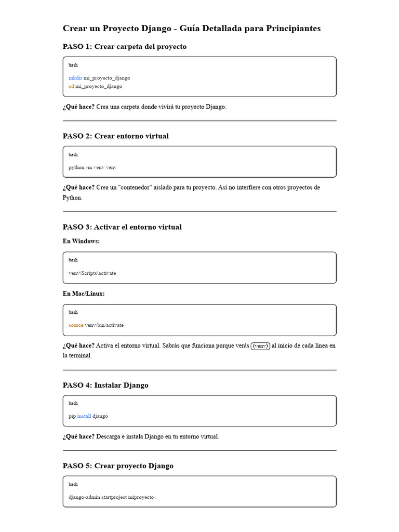The width and height of the screenshot is (399, 532).
Task: Click the bash label above pip install
Action: tap(73, 404)
